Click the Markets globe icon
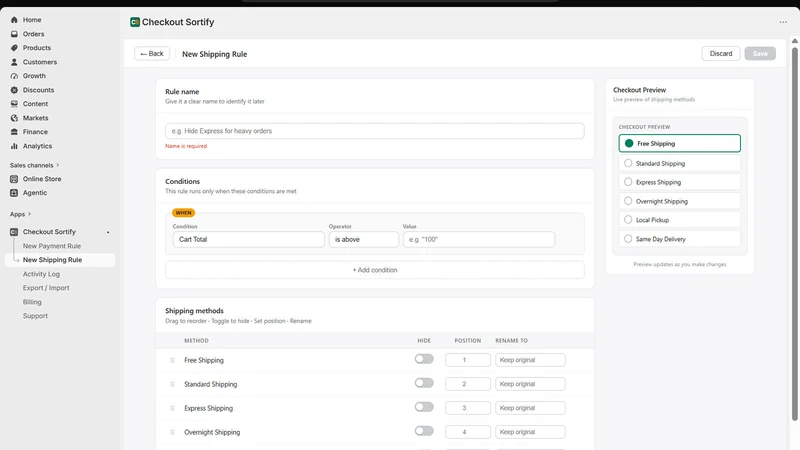 (14, 118)
